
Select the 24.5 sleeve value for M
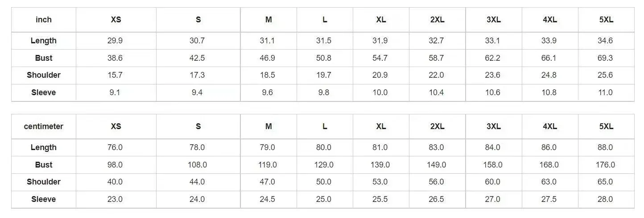pos(268,199)
